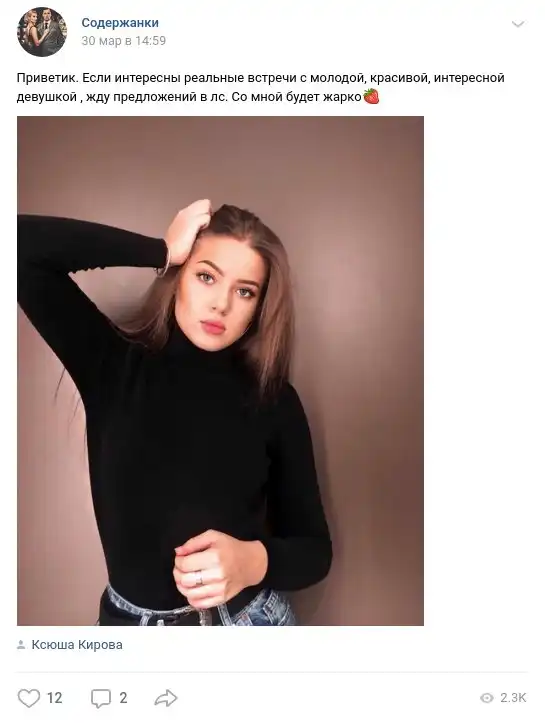Click the person icon beside Ксюша Кирова
The image size is (545, 723).
click(x=21, y=645)
